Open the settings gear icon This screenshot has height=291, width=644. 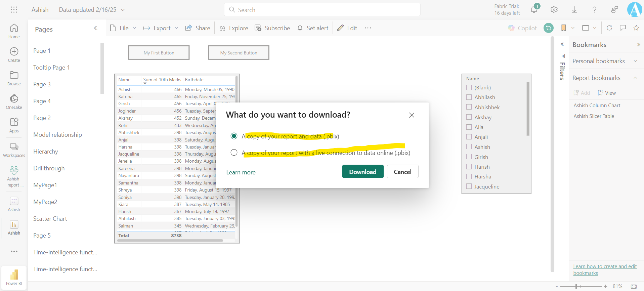point(554,10)
